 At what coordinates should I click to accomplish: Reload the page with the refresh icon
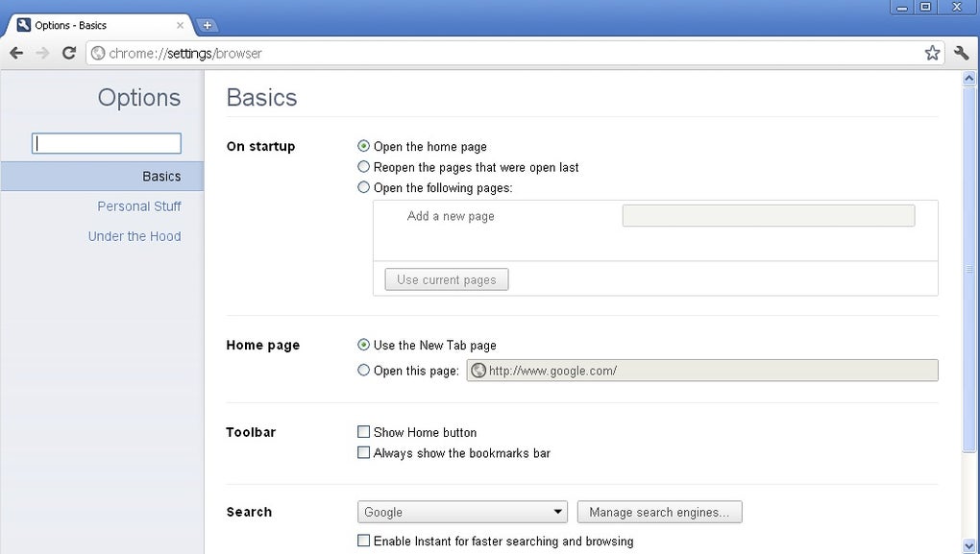pos(69,53)
